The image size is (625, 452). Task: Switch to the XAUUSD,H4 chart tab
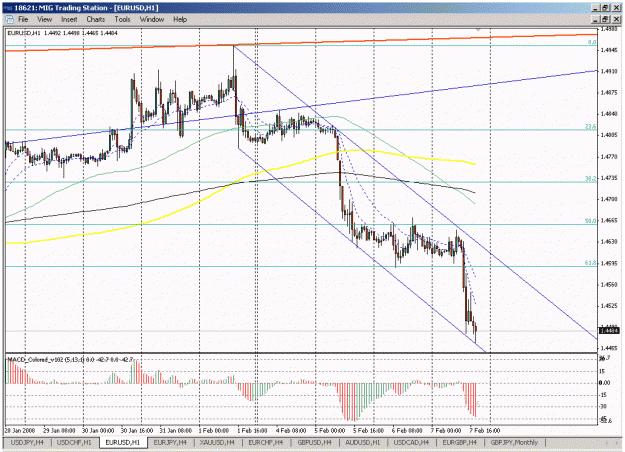pyautogui.click(x=217, y=442)
